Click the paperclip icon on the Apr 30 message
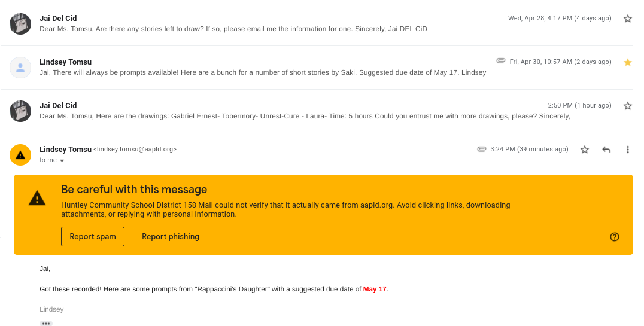The image size is (644, 326). [x=501, y=61]
